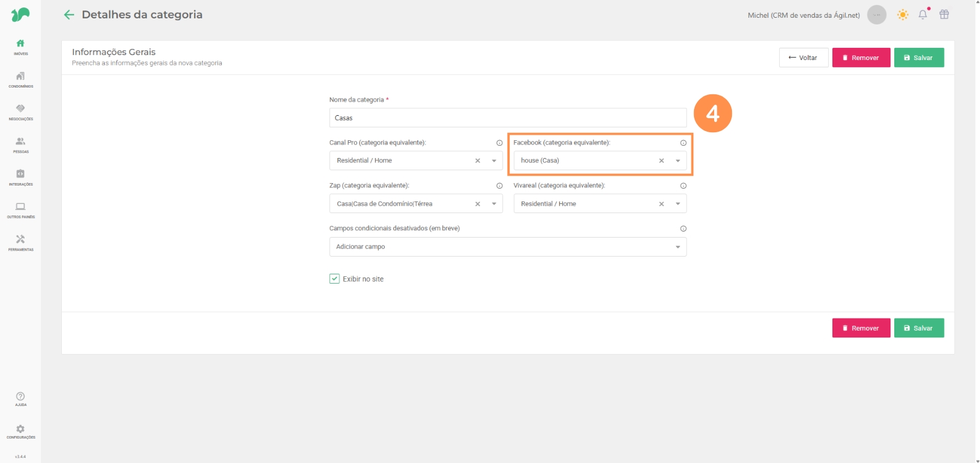Image resolution: width=980 pixels, height=463 pixels.
Task: Open Outros Painéis menu item
Action: [x=20, y=209]
